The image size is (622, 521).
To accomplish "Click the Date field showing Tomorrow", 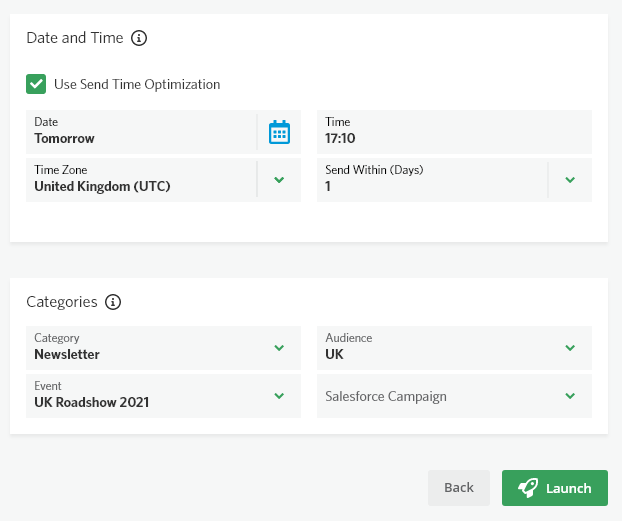I will pos(141,132).
